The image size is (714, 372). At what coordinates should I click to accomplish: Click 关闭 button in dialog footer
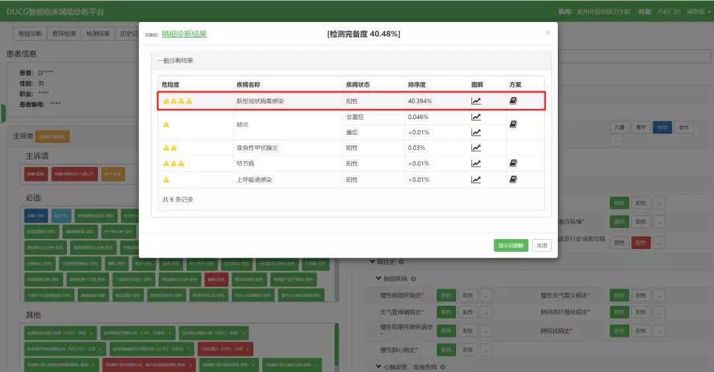(x=542, y=245)
